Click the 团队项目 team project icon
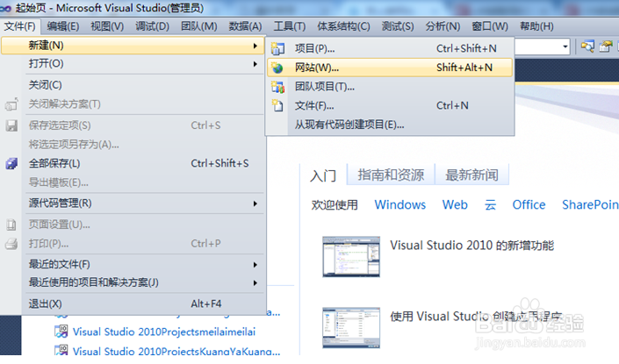Image resolution: width=619 pixels, height=364 pixels. [x=277, y=87]
